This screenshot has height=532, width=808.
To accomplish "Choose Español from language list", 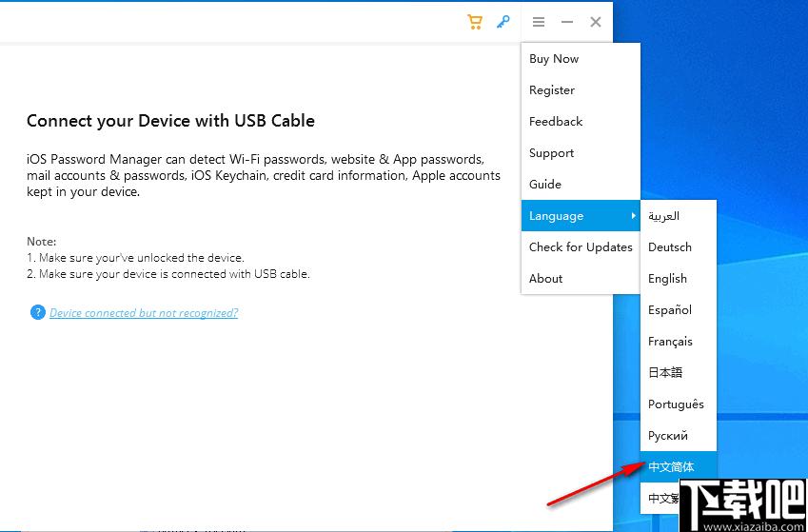I will (x=670, y=310).
